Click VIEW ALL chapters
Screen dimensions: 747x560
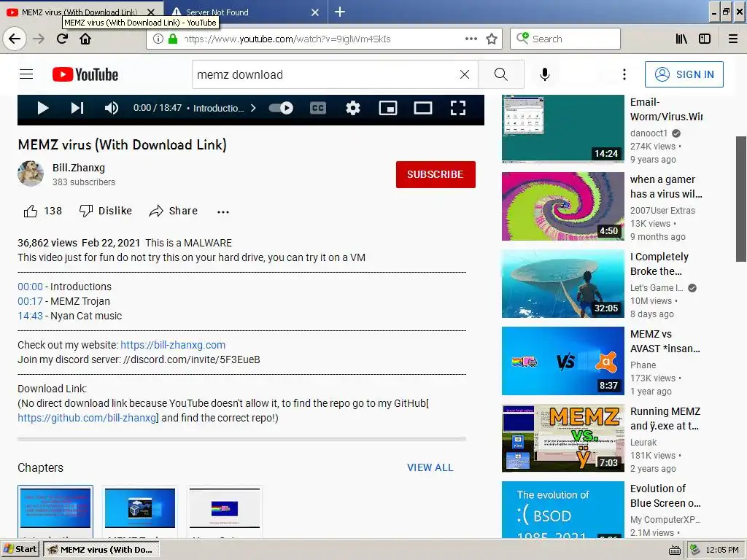click(430, 467)
